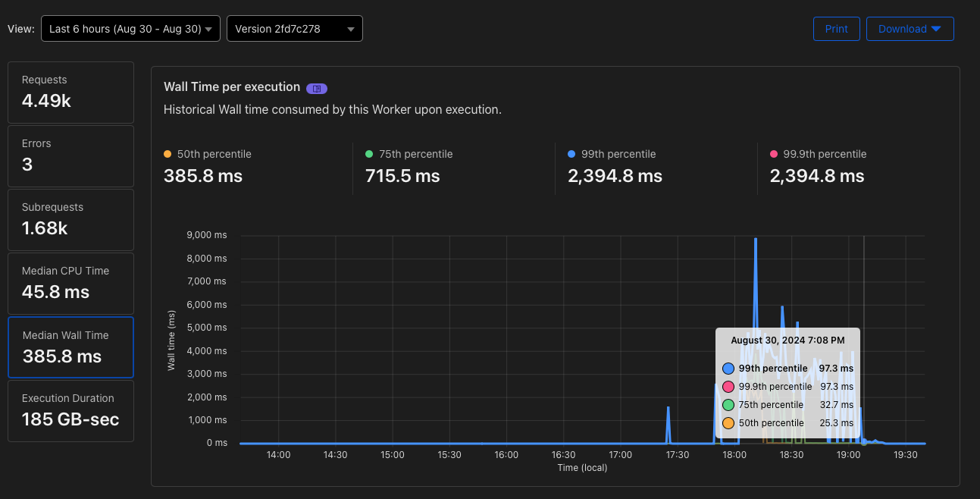Click the green 75th percentile circle in tooltip
Screen dimensions: 980x499
(728, 405)
